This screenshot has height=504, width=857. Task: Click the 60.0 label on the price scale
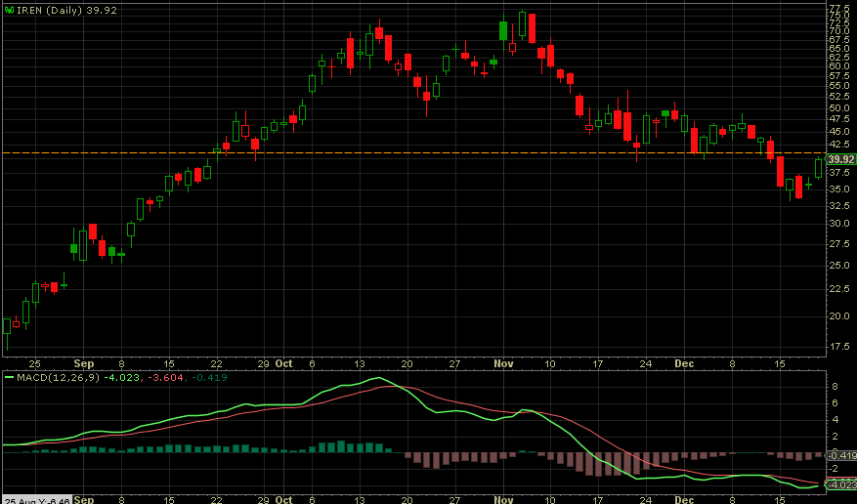839,65
